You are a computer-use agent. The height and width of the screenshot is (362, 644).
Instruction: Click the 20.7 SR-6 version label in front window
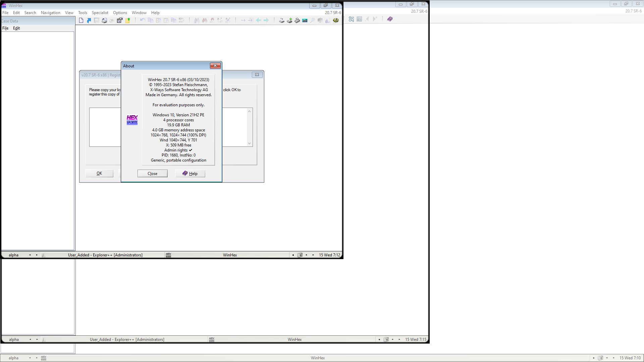333,13
